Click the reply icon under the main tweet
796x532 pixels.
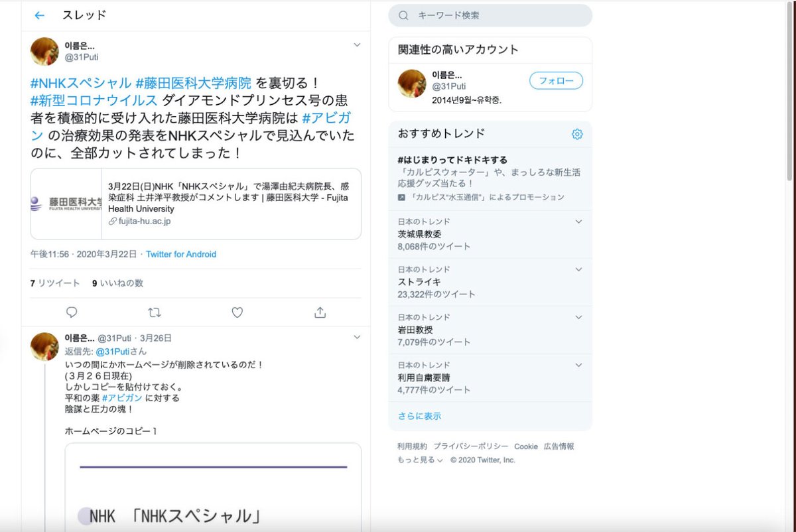point(72,312)
